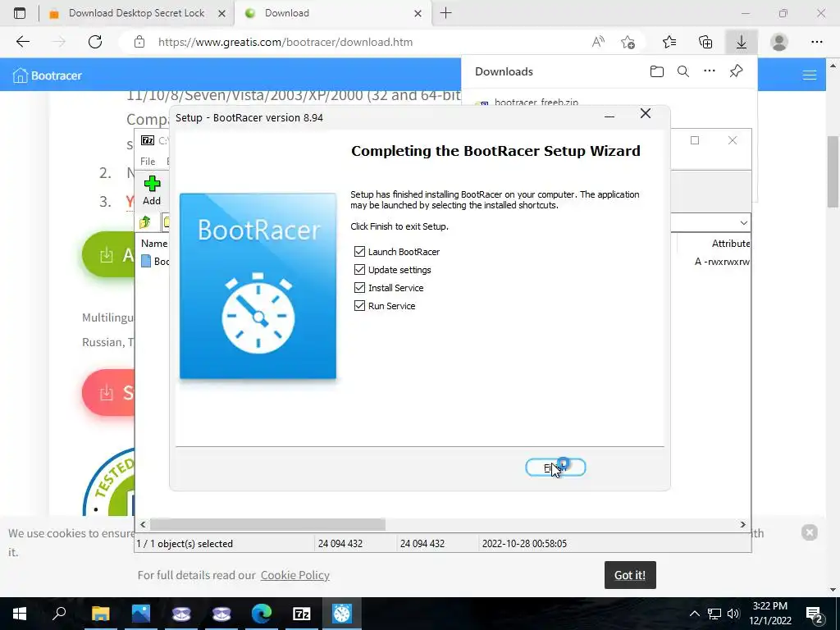Click the Attributes column header in 7-Zip
The image size is (840, 630).
pyautogui.click(x=730, y=243)
